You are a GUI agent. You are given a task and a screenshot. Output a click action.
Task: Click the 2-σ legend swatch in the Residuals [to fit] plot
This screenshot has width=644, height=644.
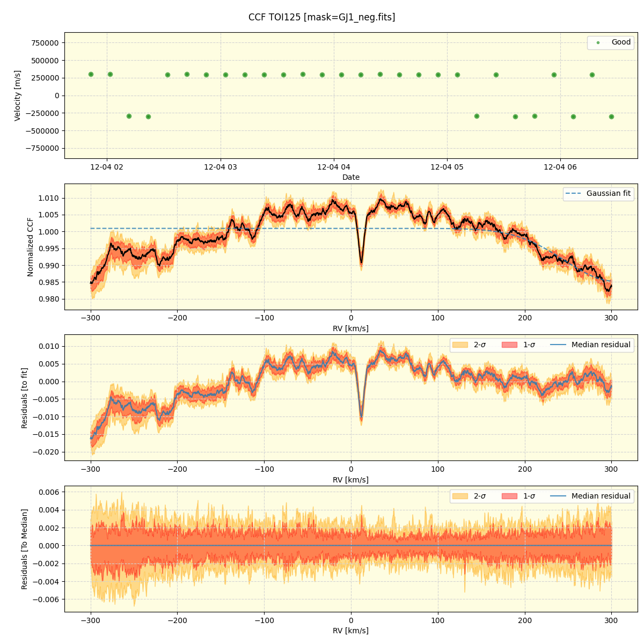coord(460,345)
